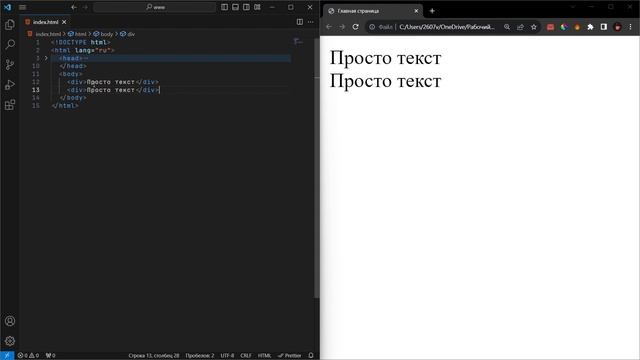Open the Explorer view in VS Code
640x360 pixels.
pos(10,24)
